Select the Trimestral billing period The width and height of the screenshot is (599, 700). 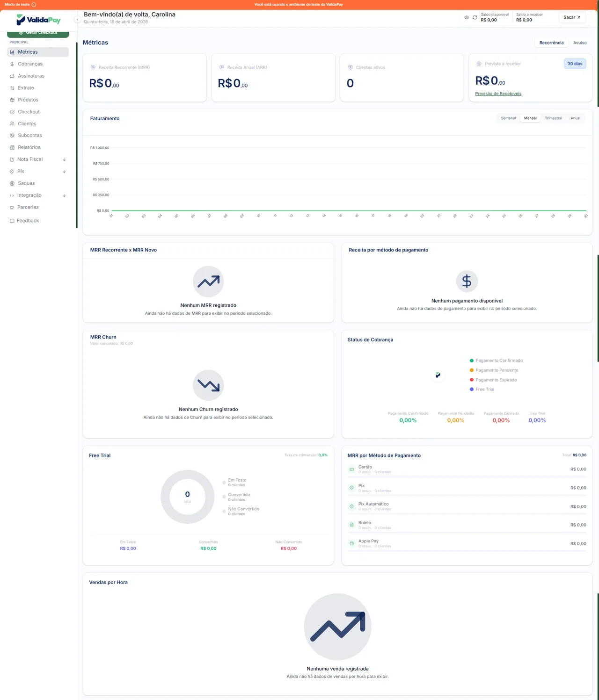tap(553, 118)
